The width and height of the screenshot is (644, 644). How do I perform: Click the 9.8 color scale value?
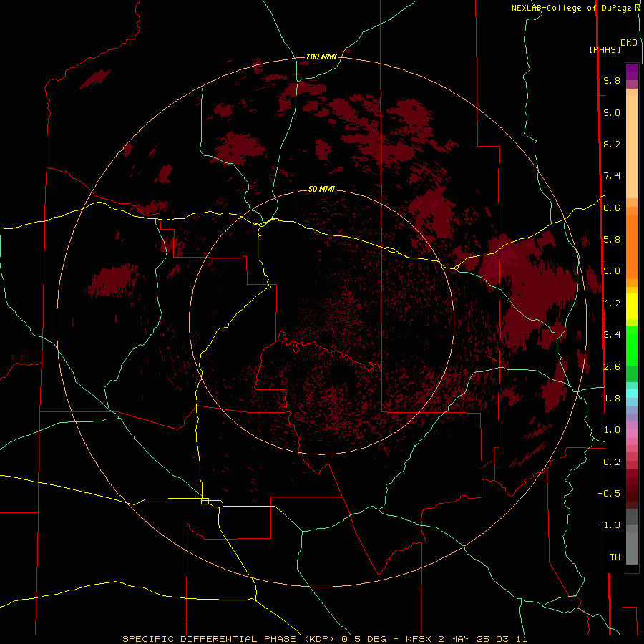click(x=612, y=80)
